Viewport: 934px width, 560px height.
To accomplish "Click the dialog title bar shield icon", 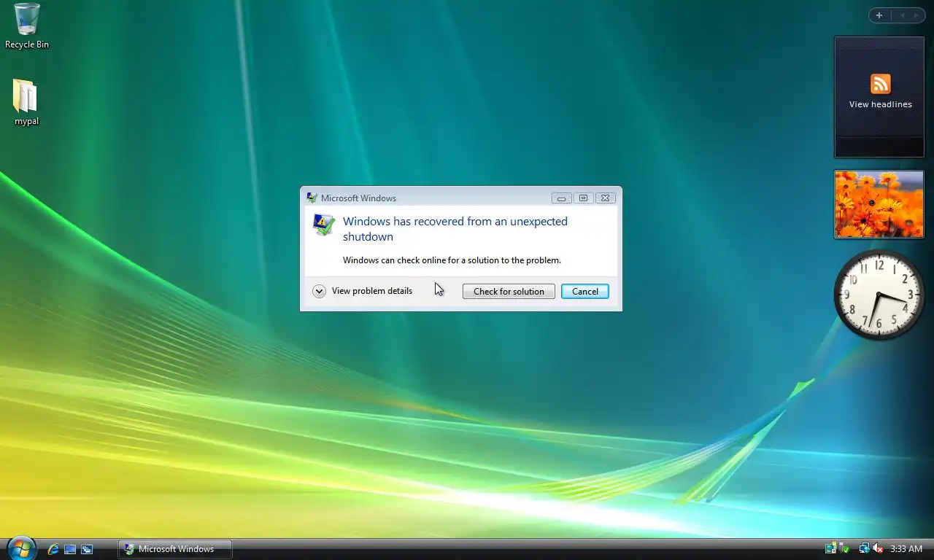I will (312, 198).
